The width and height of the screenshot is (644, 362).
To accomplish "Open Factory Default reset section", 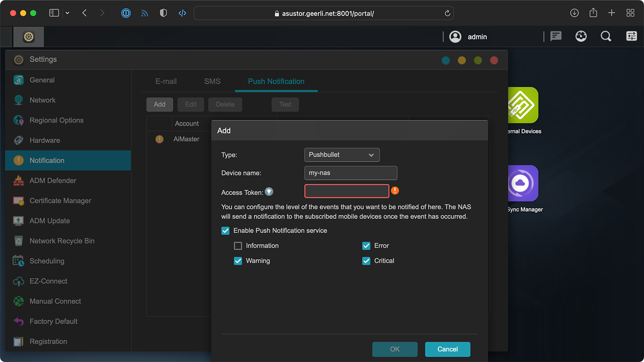I will click(x=68, y=321).
